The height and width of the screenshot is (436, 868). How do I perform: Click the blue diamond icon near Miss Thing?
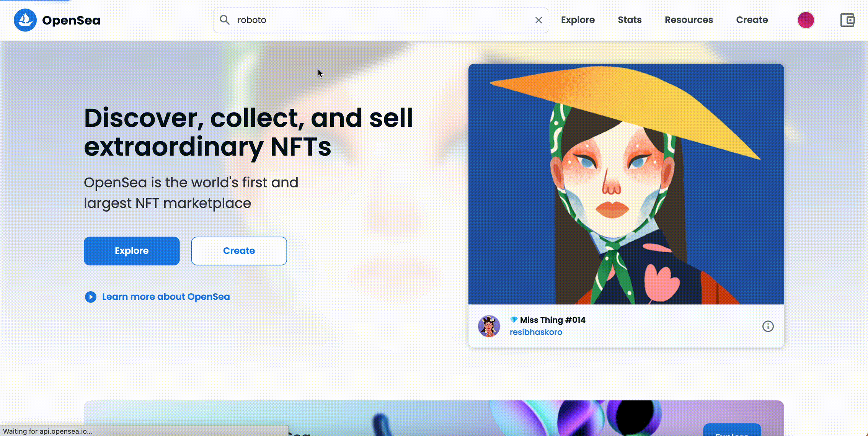pos(514,320)
